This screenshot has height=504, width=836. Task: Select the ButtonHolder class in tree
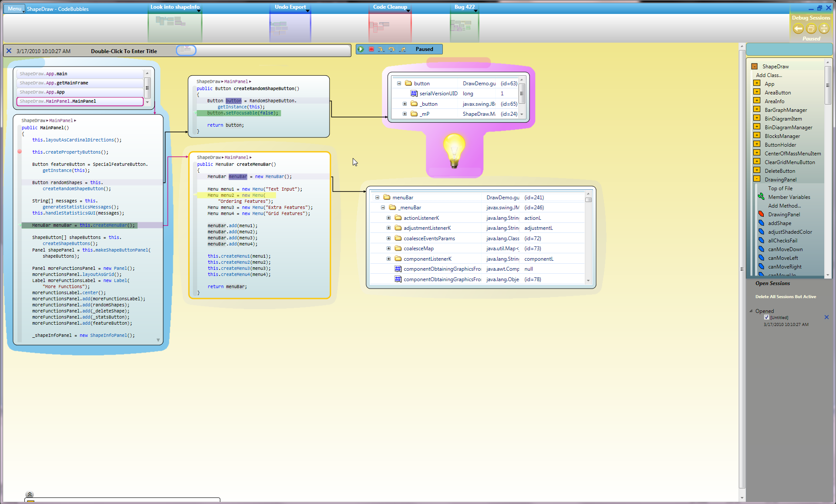pyautogui.click(x=780, y=144)
